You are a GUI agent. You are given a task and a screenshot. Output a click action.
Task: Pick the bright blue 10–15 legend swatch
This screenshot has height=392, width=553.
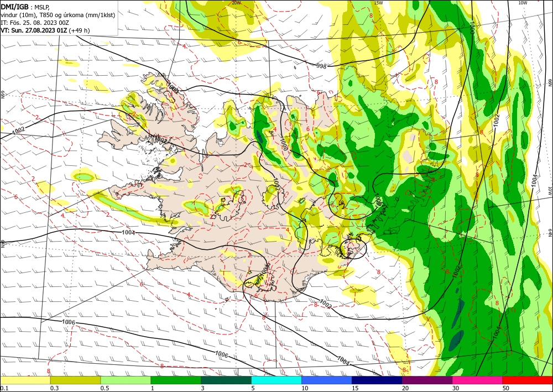coord(327,380)
